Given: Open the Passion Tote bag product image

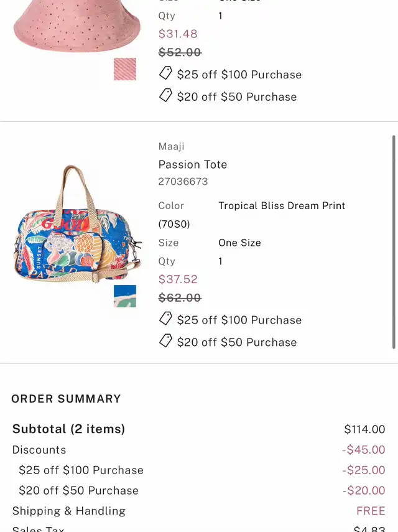Looking at the screenshot, I should pos(76,225).
